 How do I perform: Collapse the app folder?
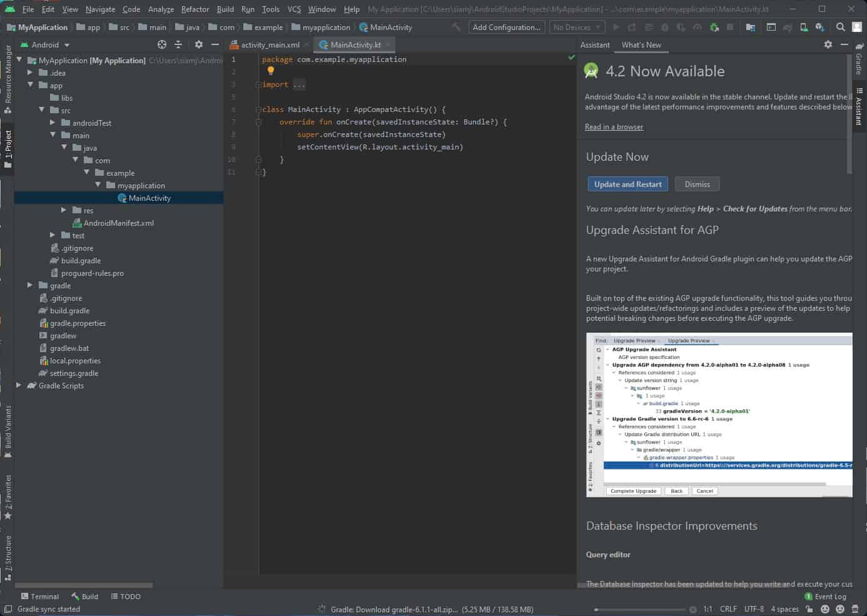(30, 85)
